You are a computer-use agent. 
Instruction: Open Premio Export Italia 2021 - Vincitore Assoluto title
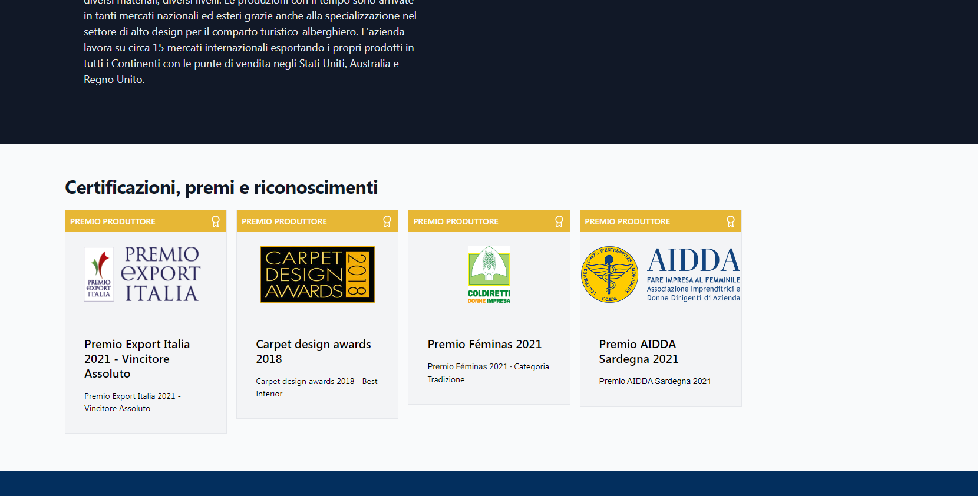[x=137, y=359]
